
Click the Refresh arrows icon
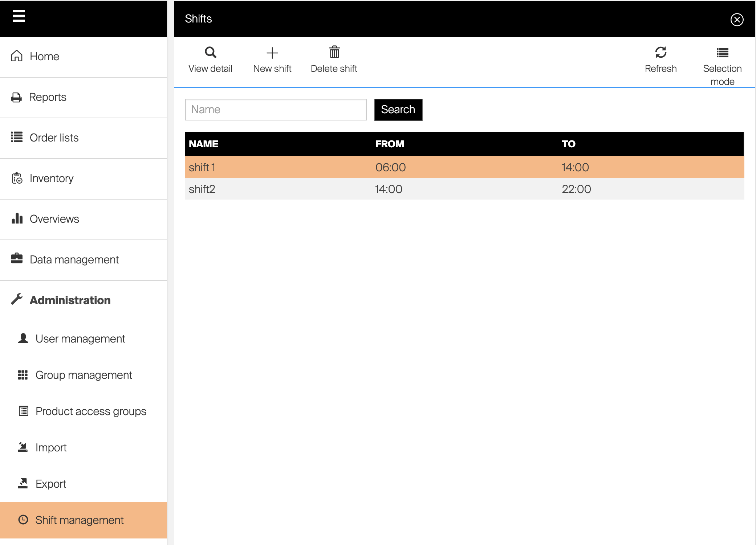click(661, 53)
